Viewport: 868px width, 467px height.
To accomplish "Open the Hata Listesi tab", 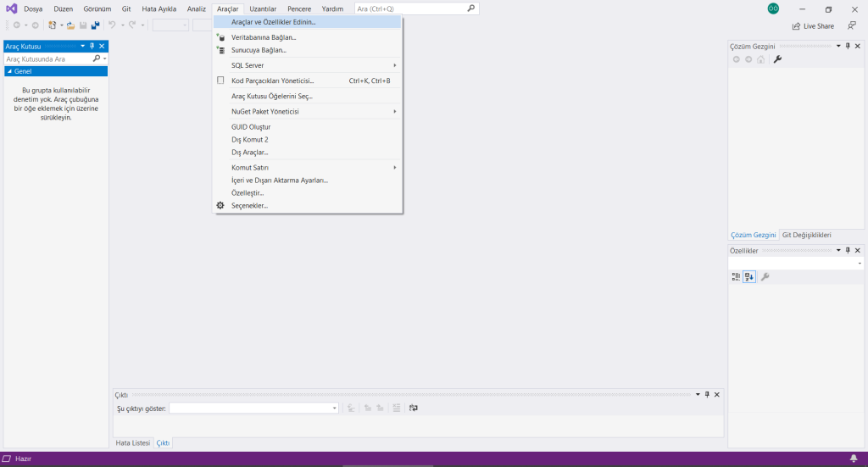I will pos(132,443).
